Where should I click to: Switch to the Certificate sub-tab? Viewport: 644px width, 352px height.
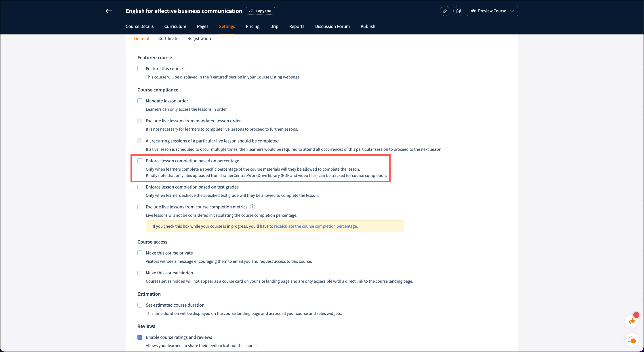[x=168, y=38]
